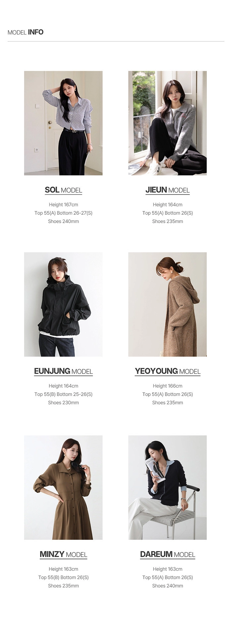Click MINZY's Top 55(B) Bottom 26(S) line
This screenshot has height=644, width=232.
[x=63, y=577]
